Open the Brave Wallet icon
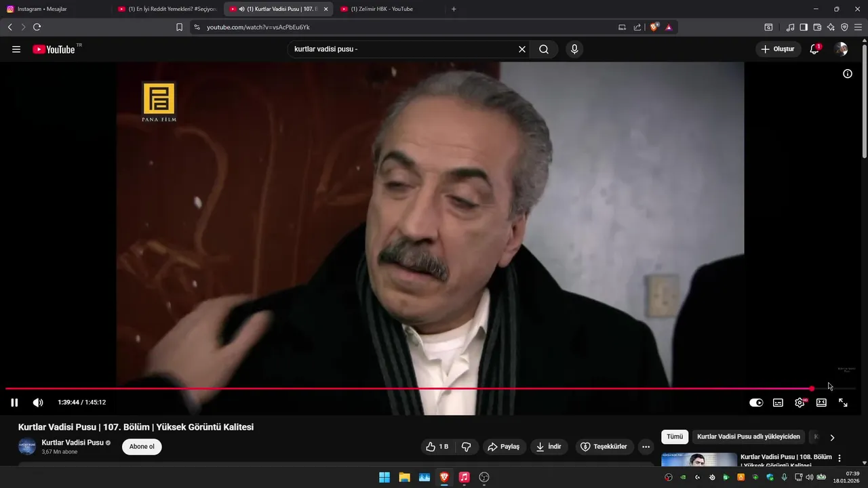The height and width of the screenshot is (488, 868). (x=817, y=27)
